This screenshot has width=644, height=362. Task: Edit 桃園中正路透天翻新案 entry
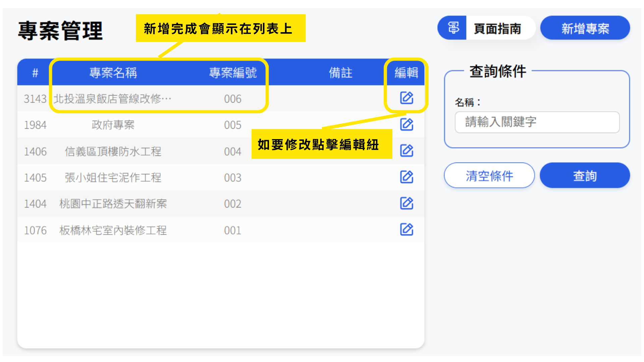click(407, 203)
